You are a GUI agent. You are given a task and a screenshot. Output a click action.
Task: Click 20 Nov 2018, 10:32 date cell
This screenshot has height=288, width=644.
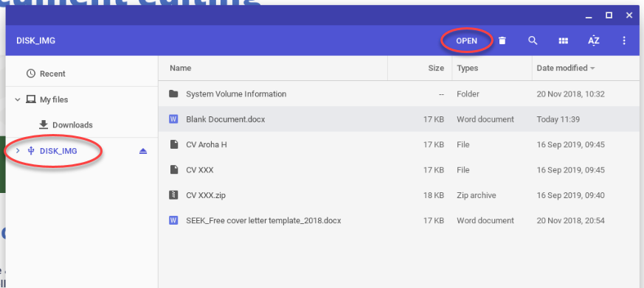click(x=570, y=94)
